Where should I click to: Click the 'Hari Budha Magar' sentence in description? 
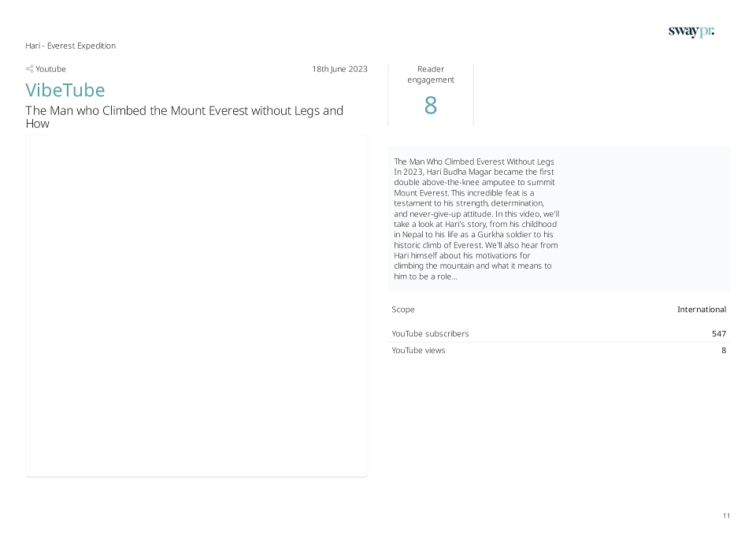[x=474, y=182]
